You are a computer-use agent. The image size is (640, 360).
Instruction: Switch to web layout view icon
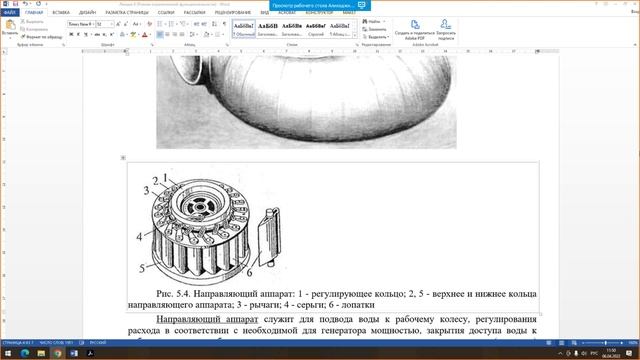[x=574, y=343]
